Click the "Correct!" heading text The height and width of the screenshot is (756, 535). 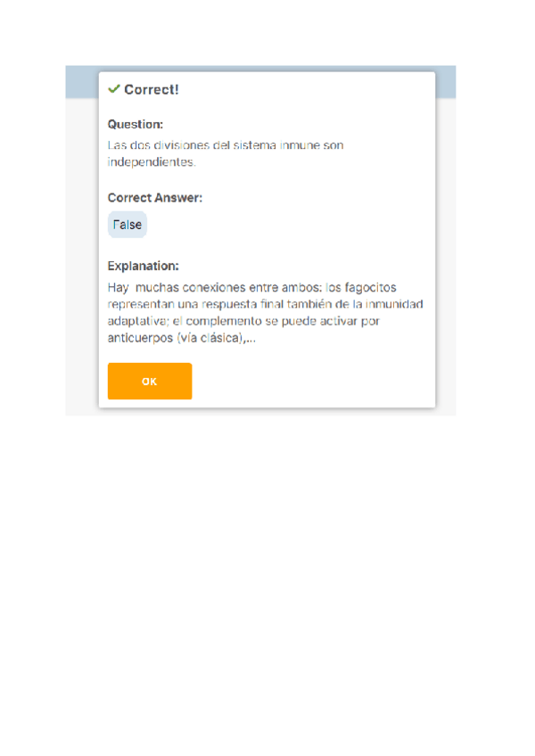(152, 90)
